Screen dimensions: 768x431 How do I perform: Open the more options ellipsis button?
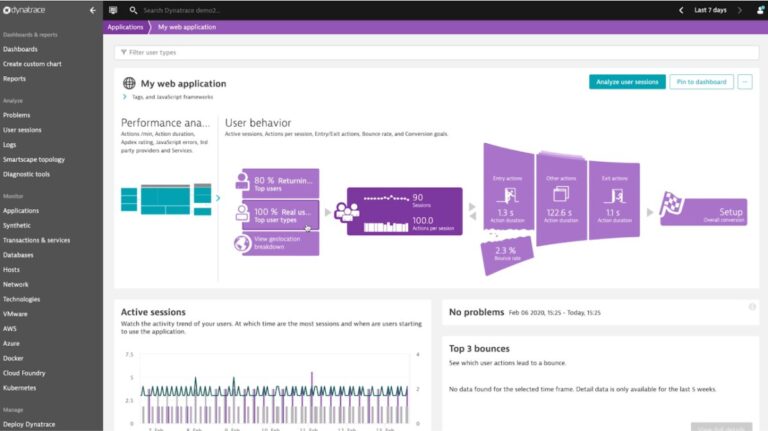click(x=745, y=82)
